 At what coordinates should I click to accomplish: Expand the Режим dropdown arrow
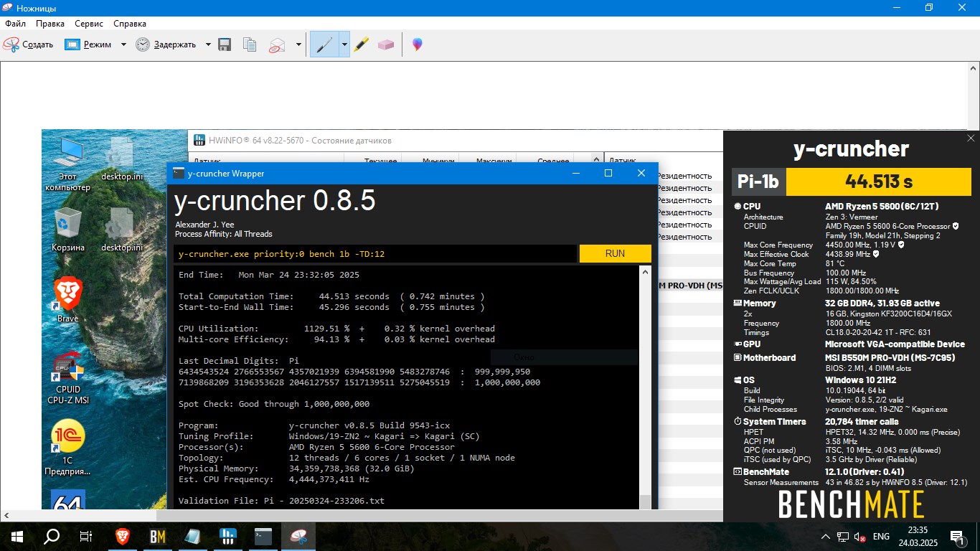click(x=123, y=44)
